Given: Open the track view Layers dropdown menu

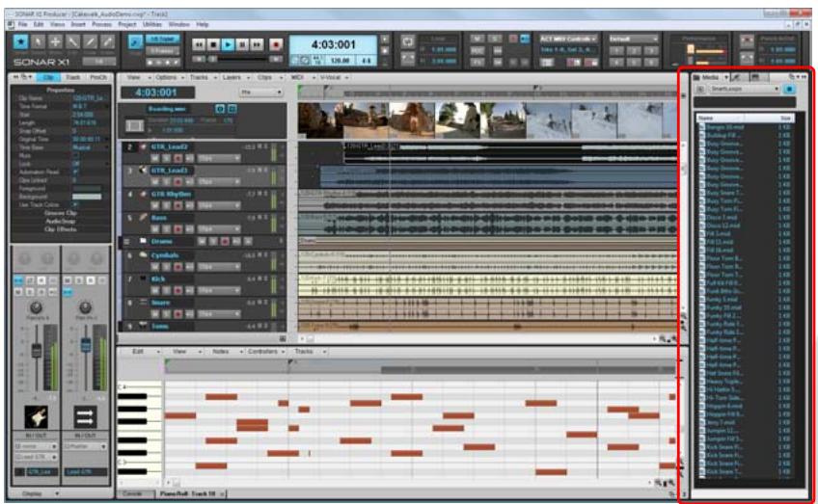Looking at the screenshot, I should (x=234, y=77).
